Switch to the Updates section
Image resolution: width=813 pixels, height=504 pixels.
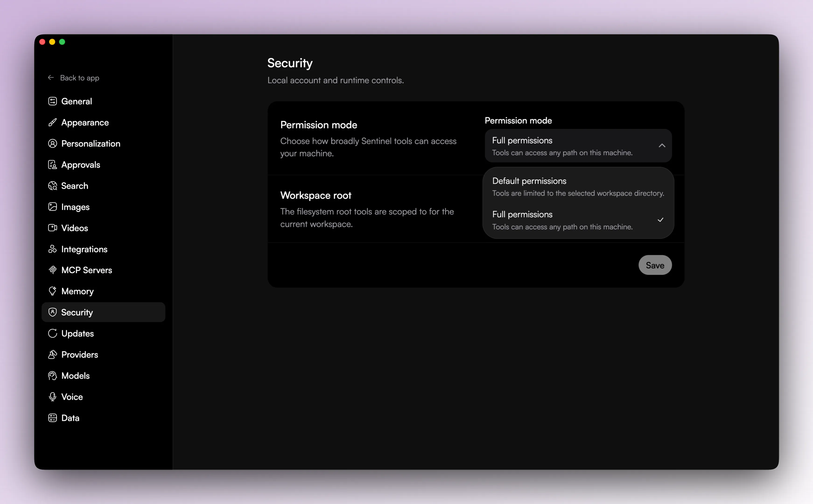tap(77, 333)
